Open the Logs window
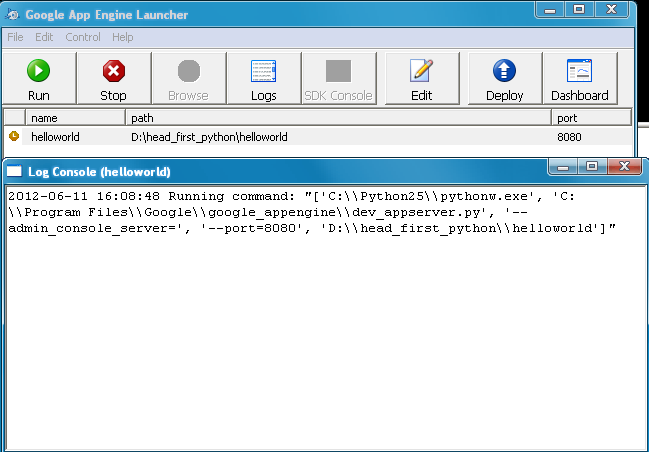Viewport: 649px width, 452px height. [264, 78]
